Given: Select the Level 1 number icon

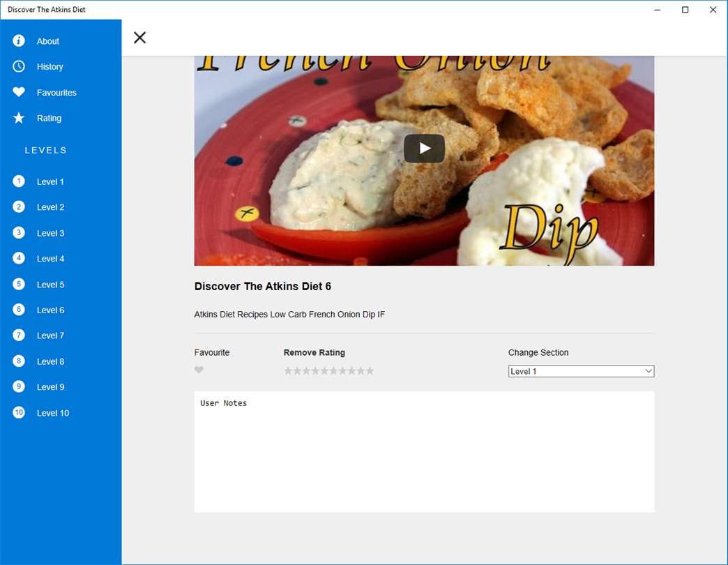Looking at the screenshot, I should click(19, 181).
